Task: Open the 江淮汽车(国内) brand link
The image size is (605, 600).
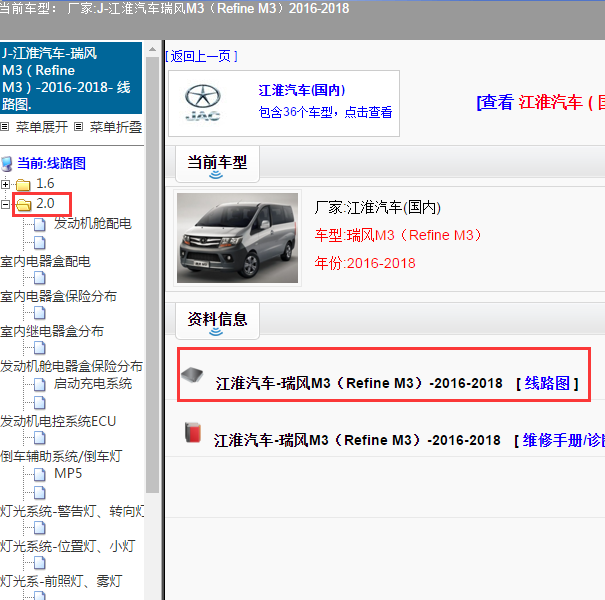Action: tap(301, 91)
